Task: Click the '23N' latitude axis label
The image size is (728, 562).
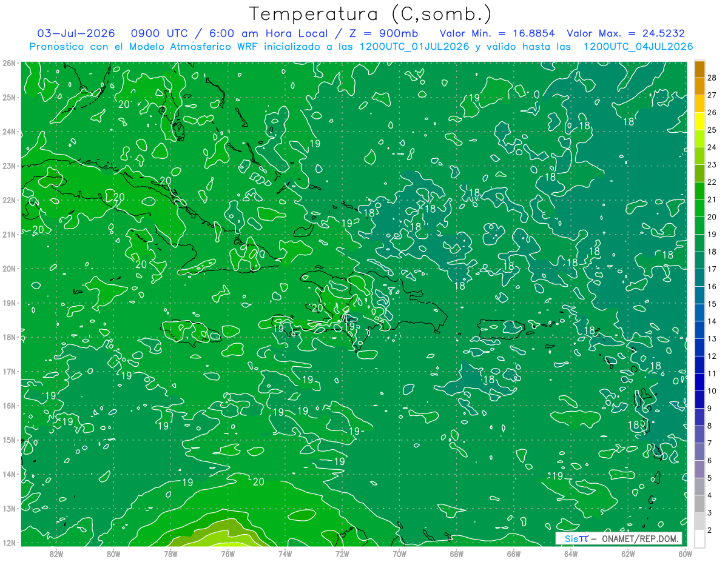Action: click(x=8, y=166)
